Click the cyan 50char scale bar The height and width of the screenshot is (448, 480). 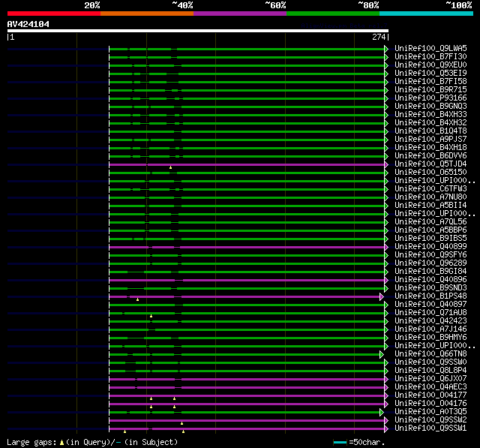[340, 442]
